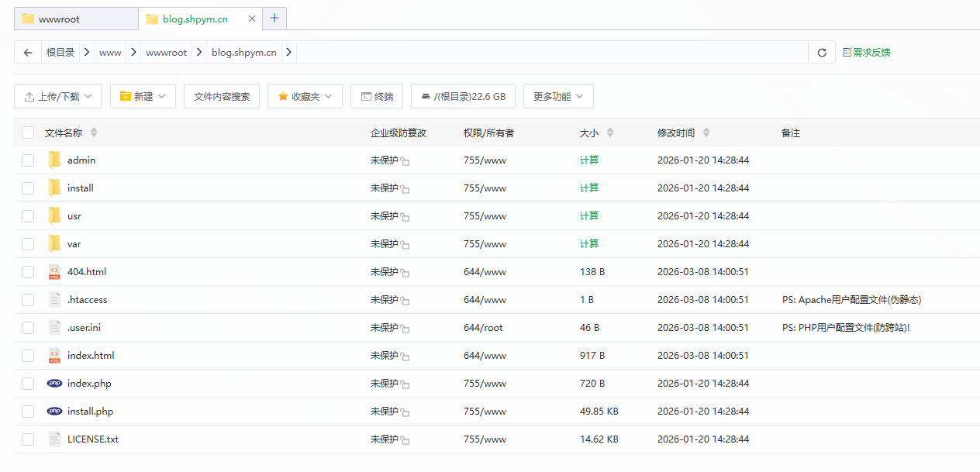The image size is (980, 472).
Task: Click the lock icon beside admin's 未保护 status
Action: pyautogui.click(x=404, y=160)
